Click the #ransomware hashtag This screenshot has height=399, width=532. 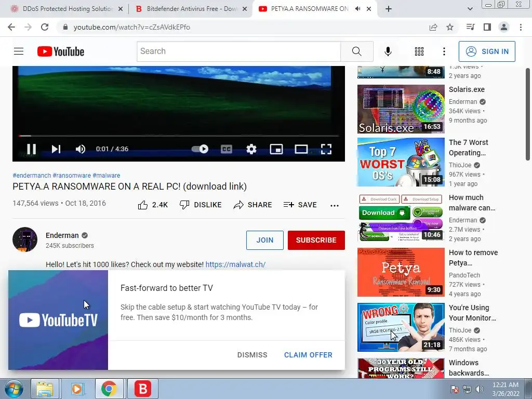(x=72, y=176)
